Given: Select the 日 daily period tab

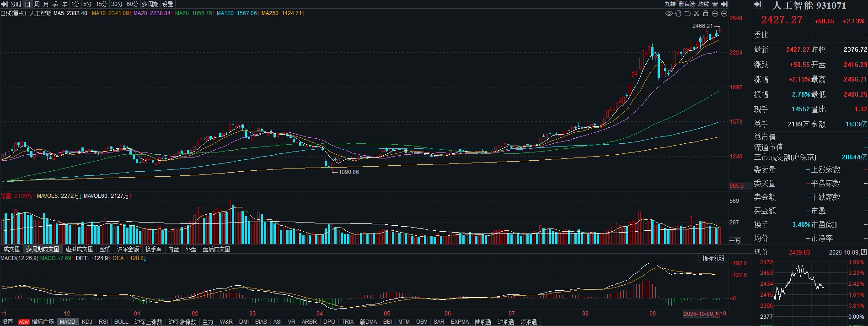Looking at the screenshot, I should pos(27,4).
